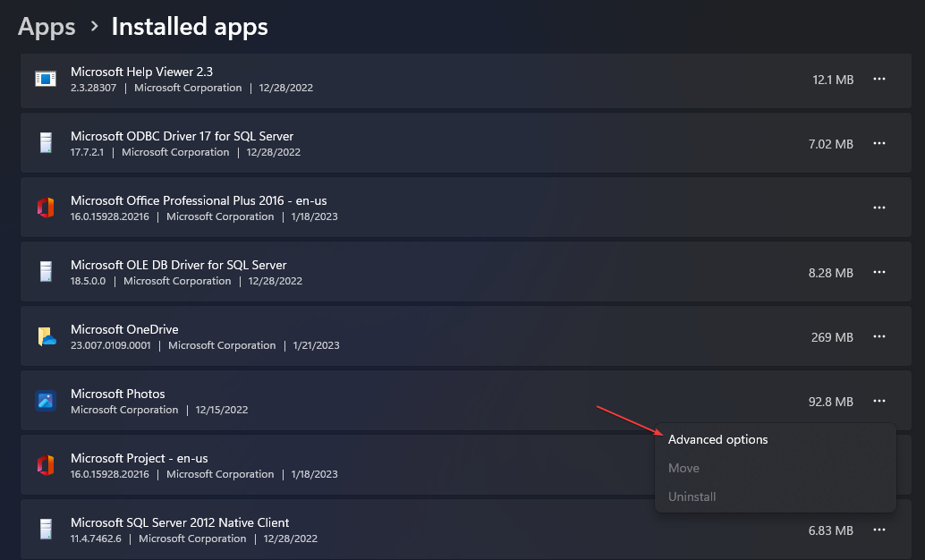Click the 12/15/2022 install date of Photos
This screenshot has height=560, width=925.
pos(221,410)
